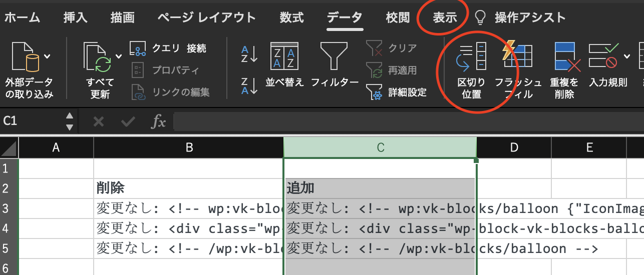Click the fx insert function button

(x=159, y=121)
